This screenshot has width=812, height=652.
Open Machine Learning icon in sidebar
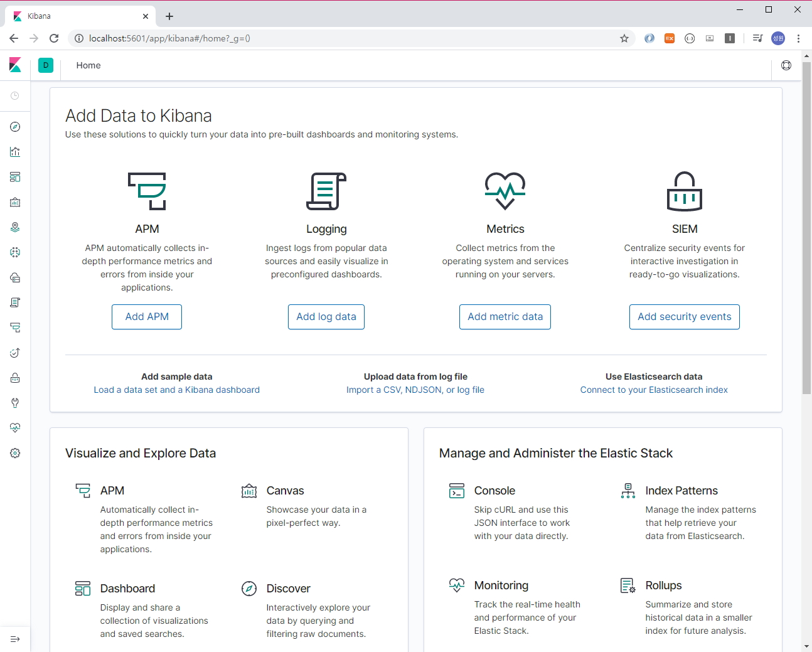(15, 252)
